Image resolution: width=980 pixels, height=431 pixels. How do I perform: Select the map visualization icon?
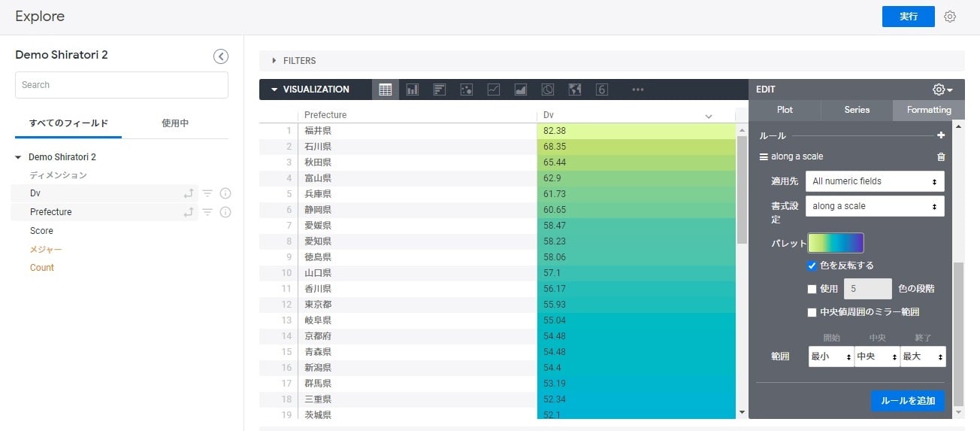(575, 90)
